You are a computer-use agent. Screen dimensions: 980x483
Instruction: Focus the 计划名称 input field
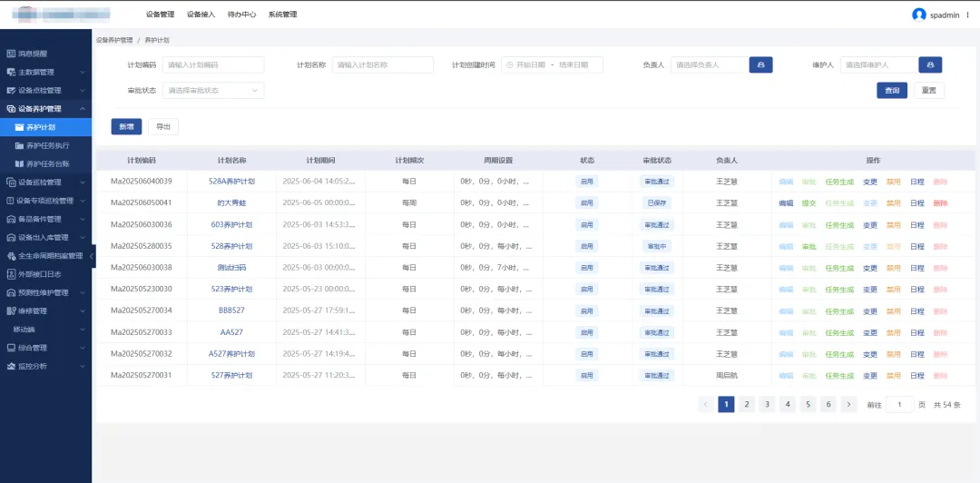coord(383,65)
